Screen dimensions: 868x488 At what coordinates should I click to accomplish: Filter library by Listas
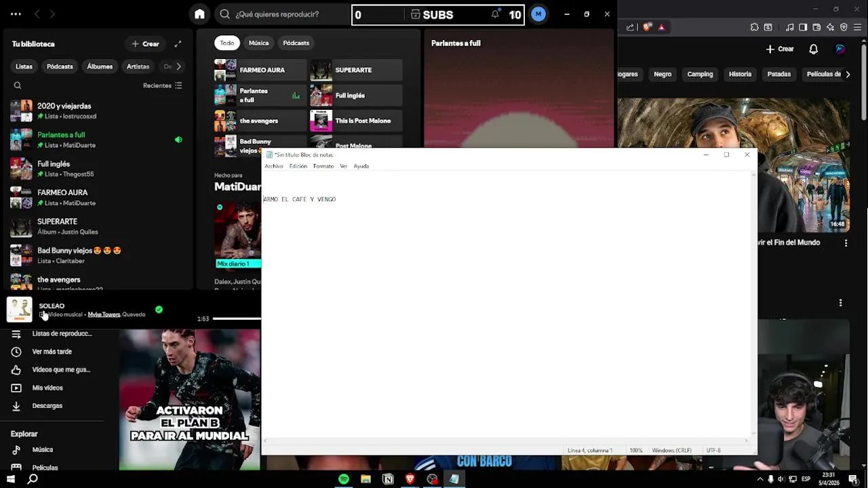[x=24, y=66]
